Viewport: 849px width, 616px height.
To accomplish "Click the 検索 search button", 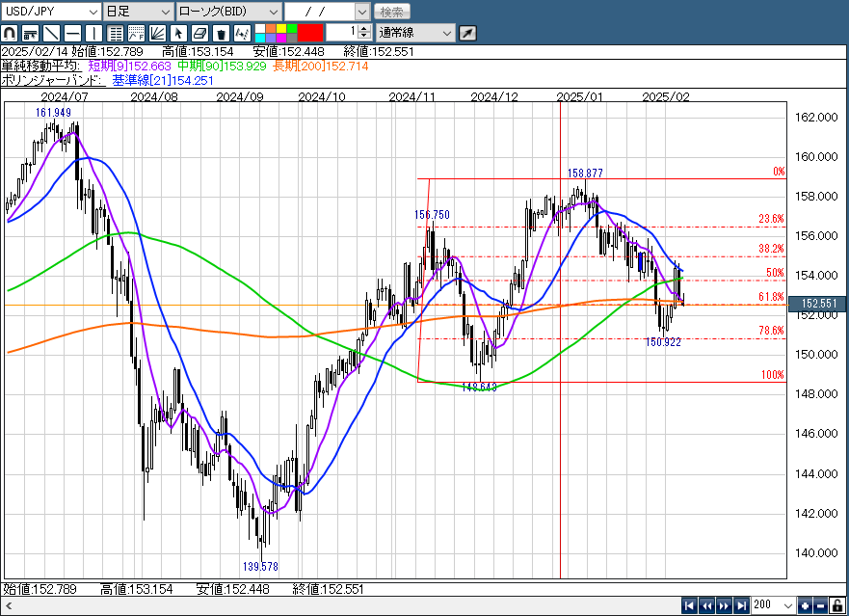I will [392, 12].
